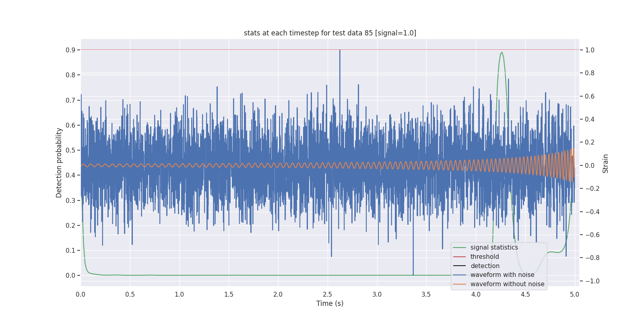Viewport: 644px width, 322px height.
Task: Click the x-axis tick label '3.5'
Action: click(x=426, y=295)
